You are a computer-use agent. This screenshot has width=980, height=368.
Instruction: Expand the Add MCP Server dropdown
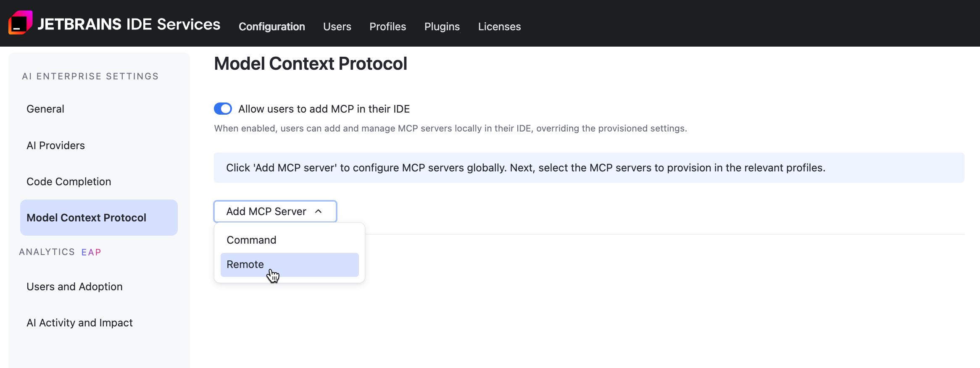pos(266,211)
